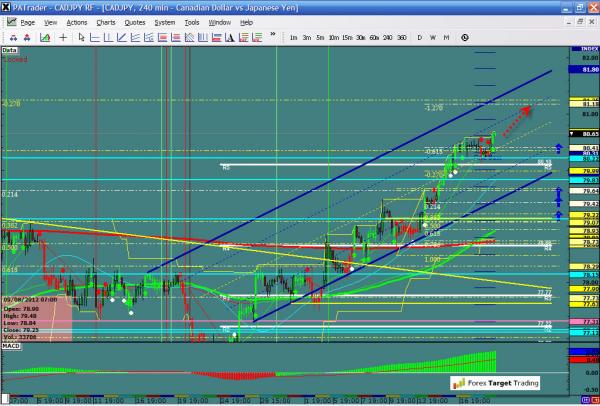Switch to Daily (D) timeframe
Image resolution: width=600 pixels, height=406 pixels.
[420, 37]
